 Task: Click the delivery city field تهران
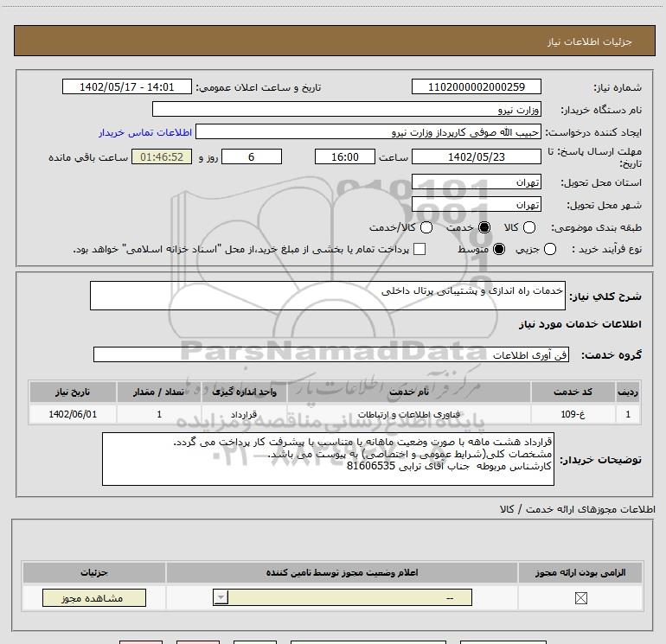pos(476,205)
